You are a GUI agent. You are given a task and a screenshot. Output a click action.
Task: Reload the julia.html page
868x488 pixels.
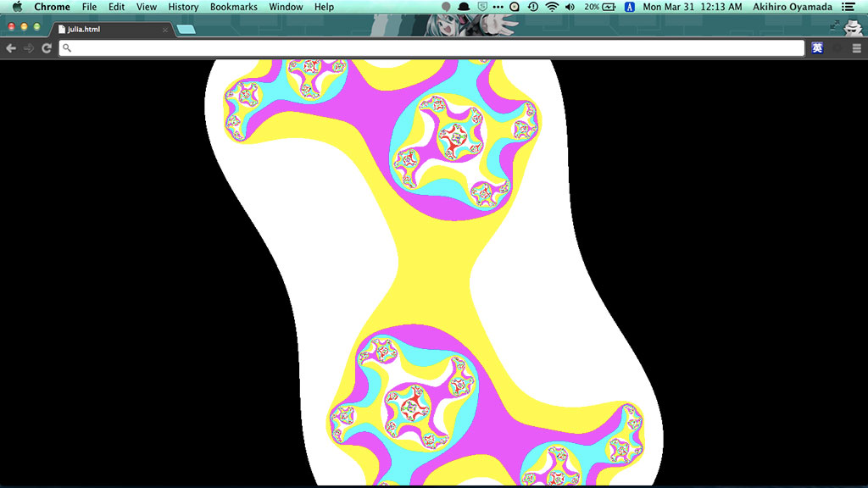47,48
